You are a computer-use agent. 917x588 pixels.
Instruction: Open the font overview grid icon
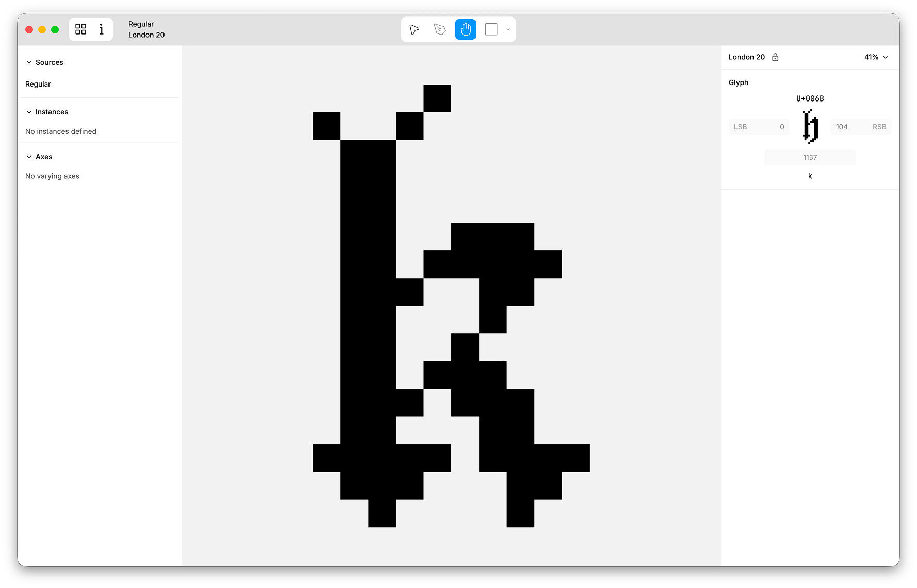coord(81,29)
